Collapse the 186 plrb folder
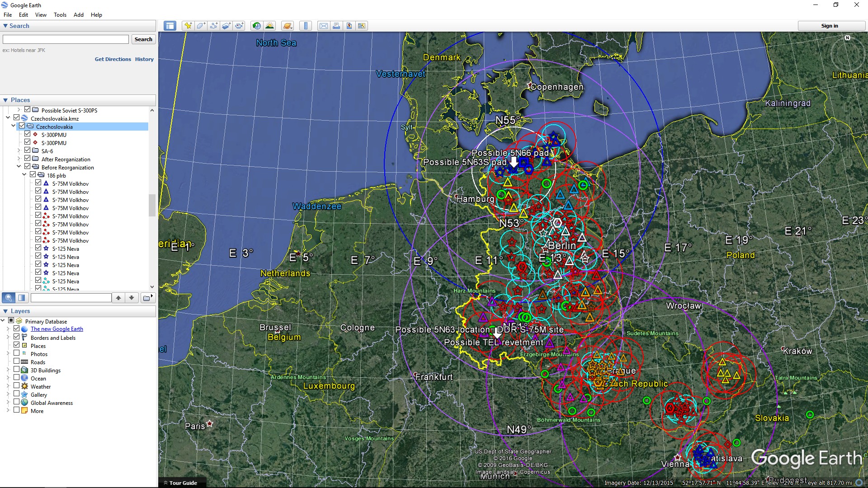Viewport: 868px width, 488px height. pos(24,175)
